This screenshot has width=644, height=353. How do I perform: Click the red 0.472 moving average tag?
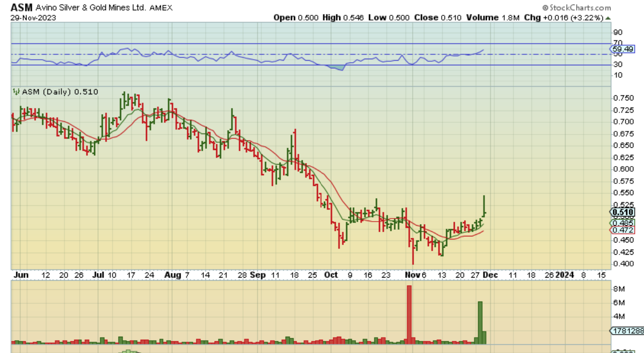[x=622, y=230]
